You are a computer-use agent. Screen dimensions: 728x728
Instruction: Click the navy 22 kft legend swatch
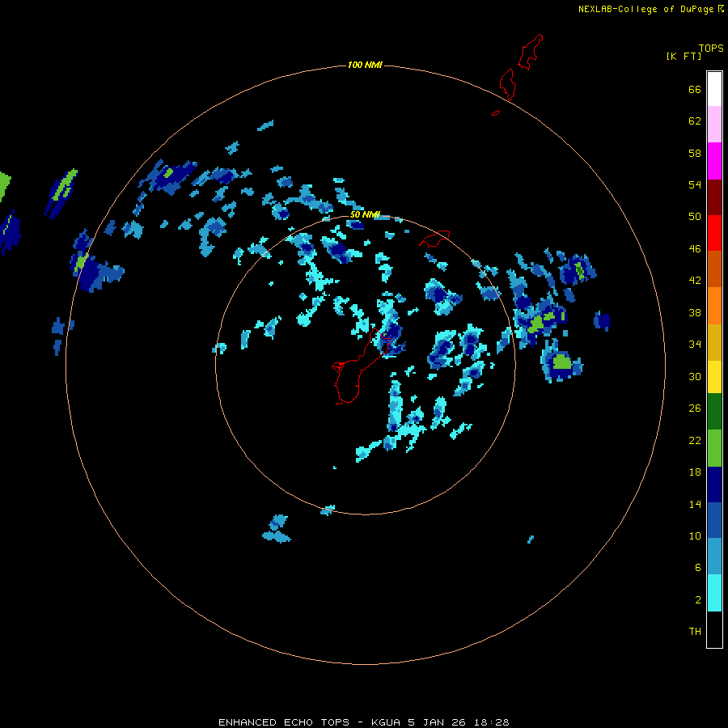pyautogui.click(x=714, y=485)
